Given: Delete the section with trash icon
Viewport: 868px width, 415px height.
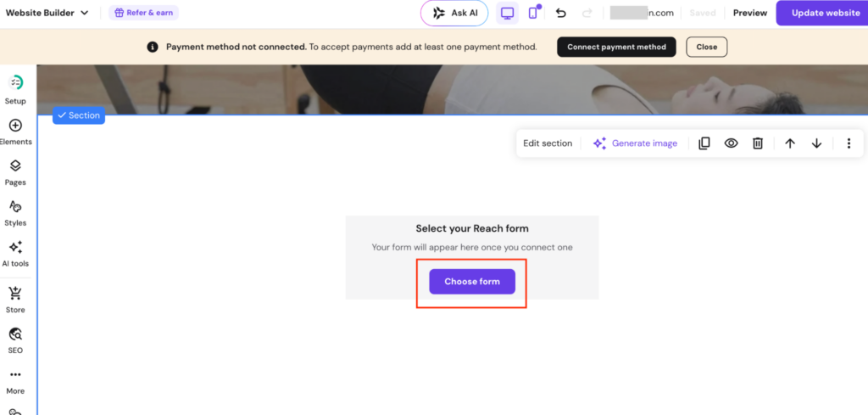Looking at the screenshot, I should coord(758,143).
